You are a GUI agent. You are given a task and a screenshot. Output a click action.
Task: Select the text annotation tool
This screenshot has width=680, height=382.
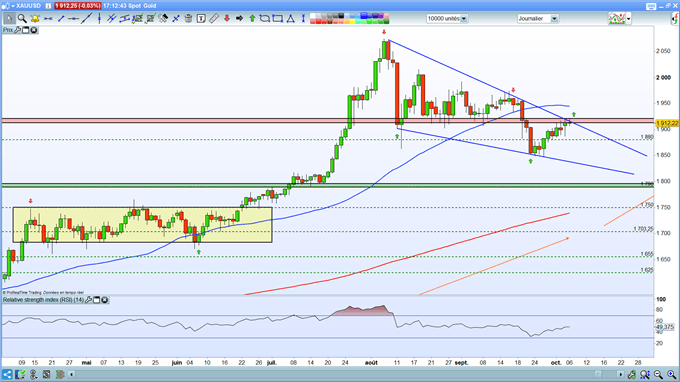click(x=201, y=18)
